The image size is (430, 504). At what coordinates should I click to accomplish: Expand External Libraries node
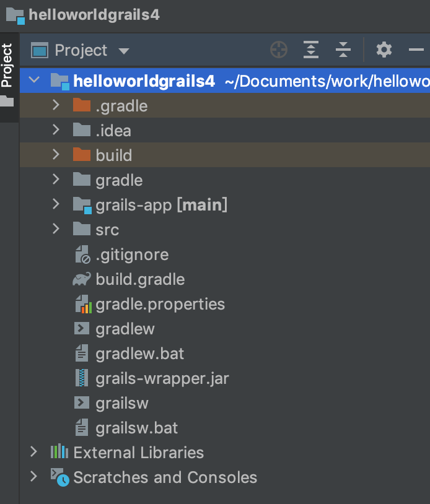tap(33, 451)
